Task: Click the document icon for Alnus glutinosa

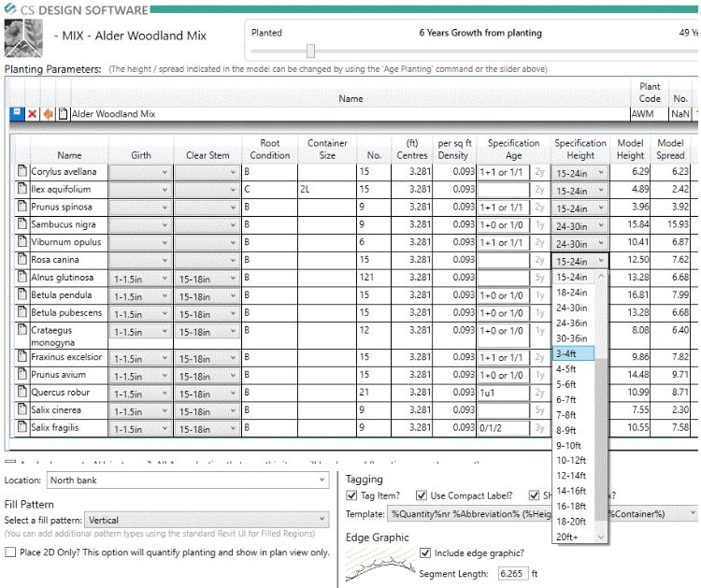Action: (x=21, y=277)
